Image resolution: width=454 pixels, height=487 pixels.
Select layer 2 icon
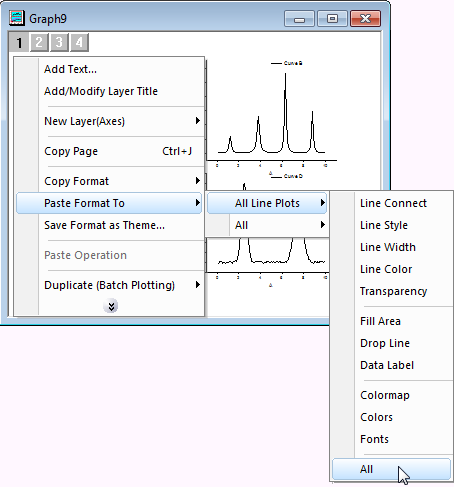click(x=39, y=42)
